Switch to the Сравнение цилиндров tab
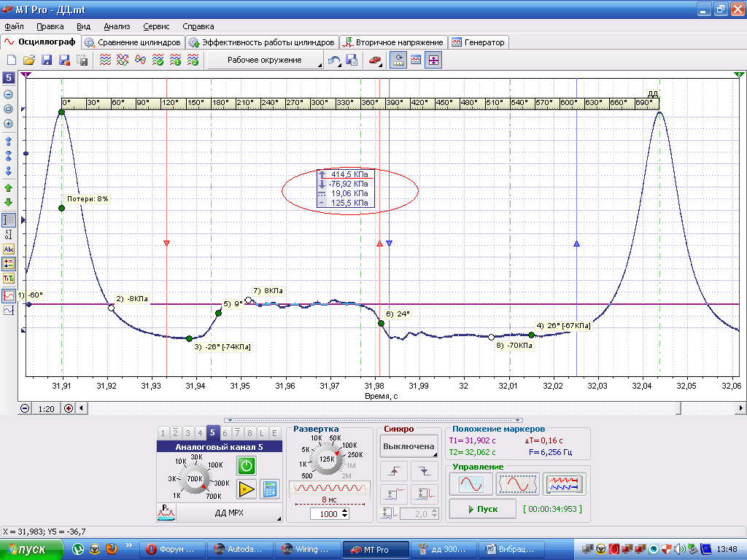Screen dimensions: 747x560 [133, 42]
